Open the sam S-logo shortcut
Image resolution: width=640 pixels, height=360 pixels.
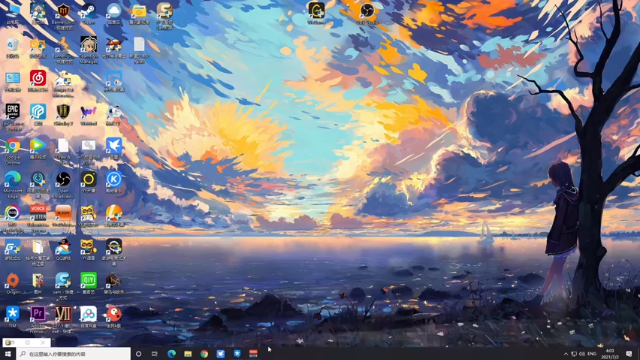(63, 286)
